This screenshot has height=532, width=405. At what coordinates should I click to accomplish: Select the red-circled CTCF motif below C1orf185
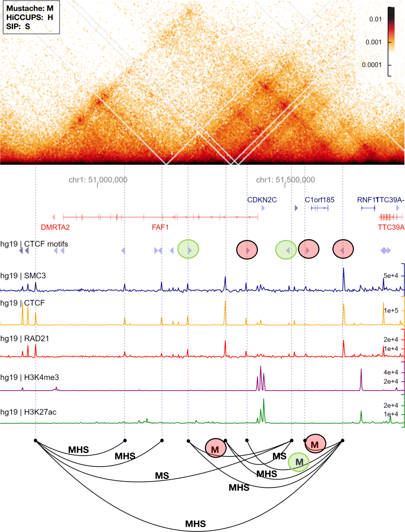coord(309,249)
